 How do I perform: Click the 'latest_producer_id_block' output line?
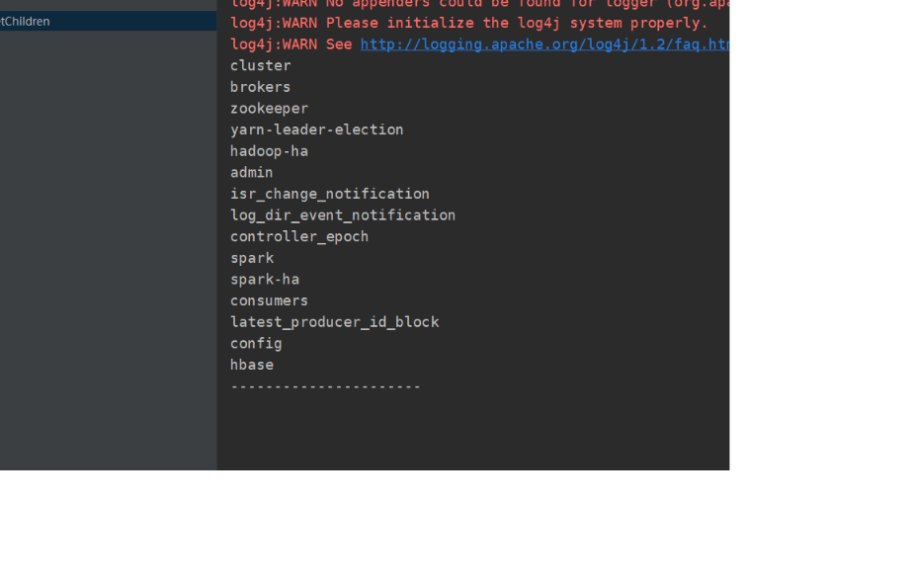pyautogui.click(x=334, y=322)
